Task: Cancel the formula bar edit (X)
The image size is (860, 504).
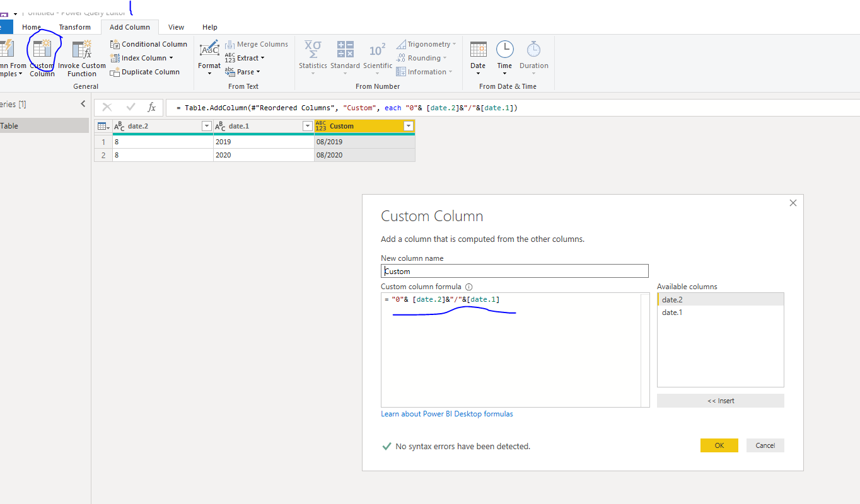Action: [107, 108]
